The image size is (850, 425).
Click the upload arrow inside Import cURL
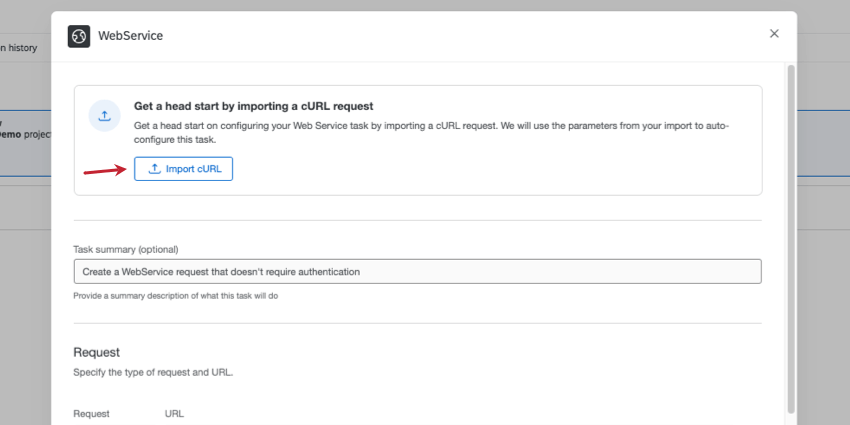(x=154, y=169)
